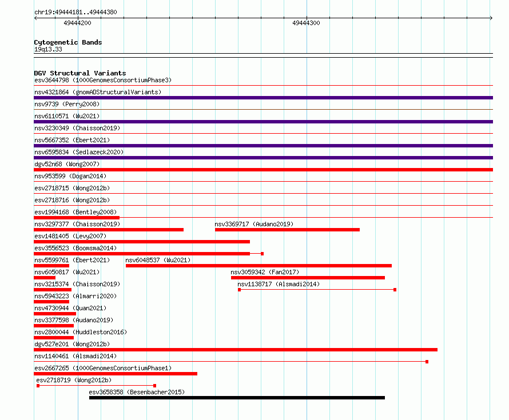Click the ruler's right arrow end
Screen dimensions: 509x420
[x=491, y=18]
